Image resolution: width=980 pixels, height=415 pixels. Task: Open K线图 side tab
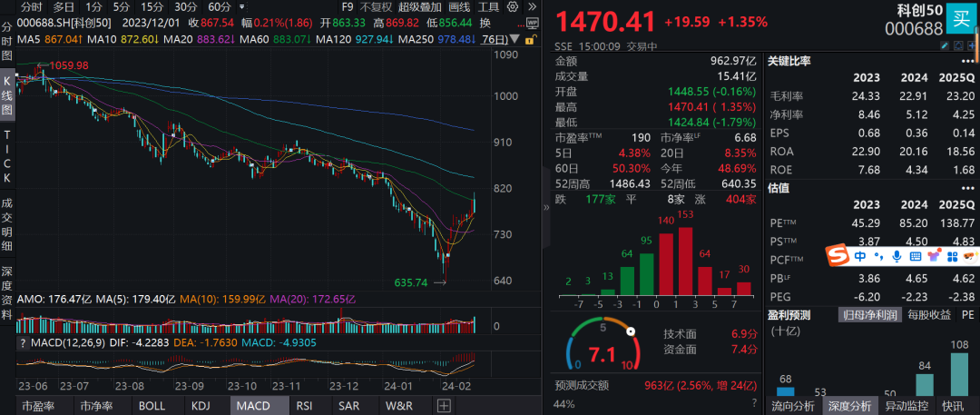7,97
